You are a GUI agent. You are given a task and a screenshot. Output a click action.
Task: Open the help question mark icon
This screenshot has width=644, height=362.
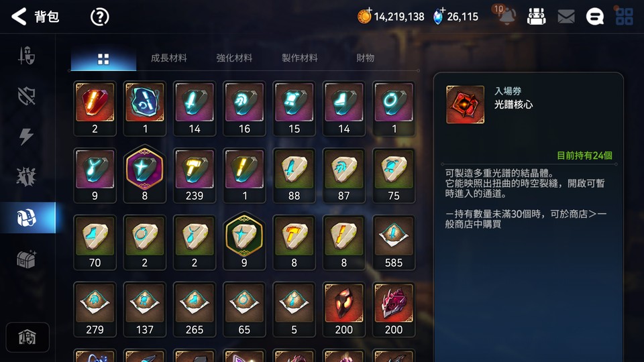99,17
